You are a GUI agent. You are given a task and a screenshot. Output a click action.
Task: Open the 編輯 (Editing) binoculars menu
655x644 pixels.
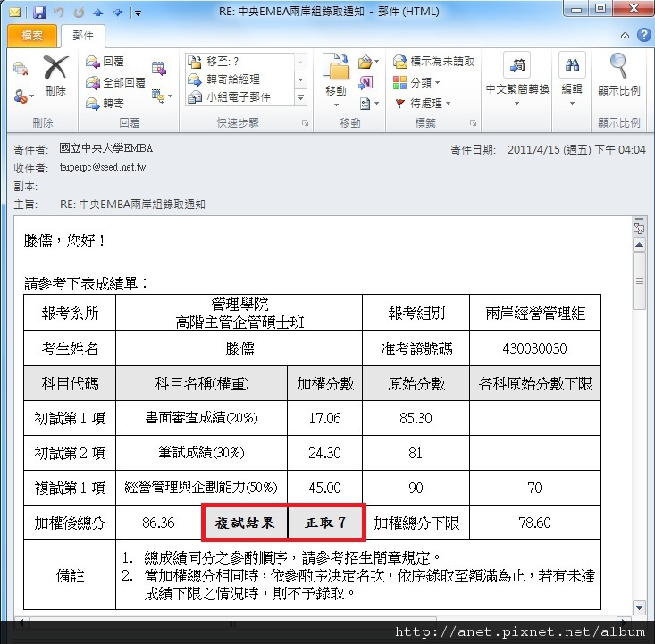(572, 79)
